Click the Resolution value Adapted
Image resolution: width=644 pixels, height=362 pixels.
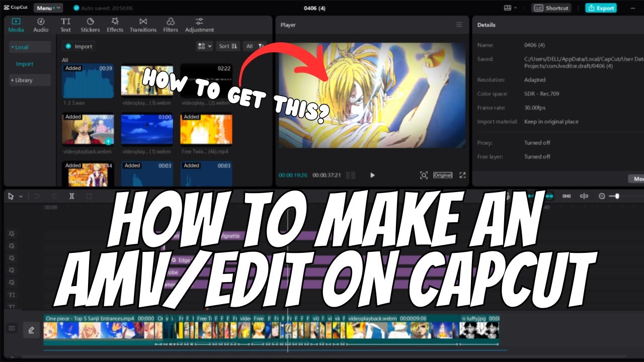click(535, 80)
